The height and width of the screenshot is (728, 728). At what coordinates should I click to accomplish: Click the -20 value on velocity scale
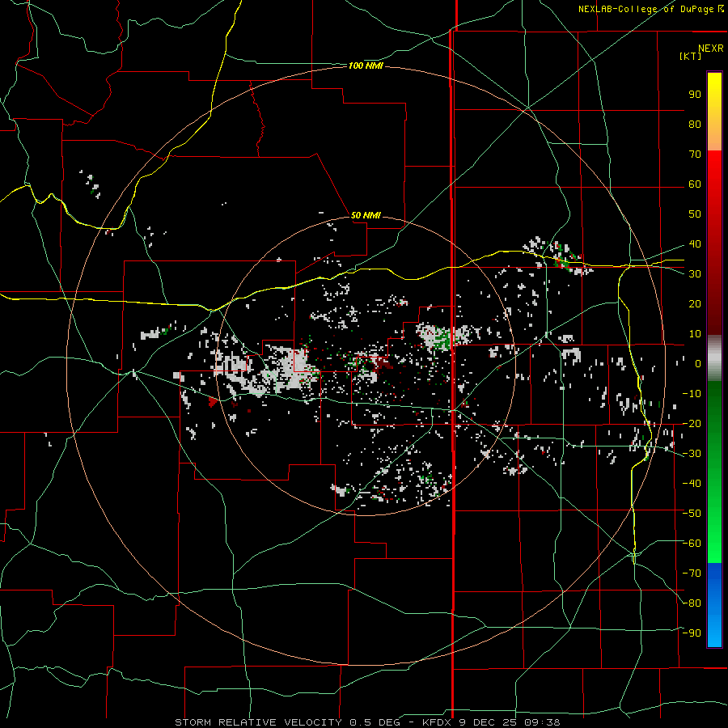[x=692, y=423]
